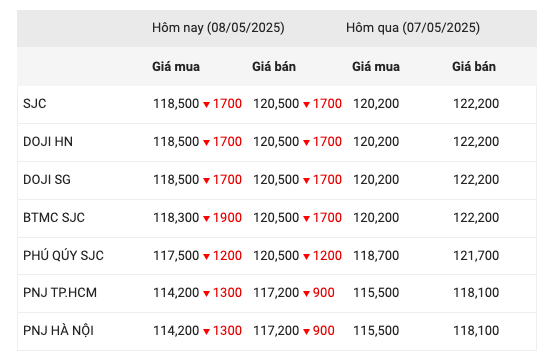550x363 pixels.
Task: Click the down arrow beside DOJI SG sell price
Action: pyautogui.click(x=307, y=180)
